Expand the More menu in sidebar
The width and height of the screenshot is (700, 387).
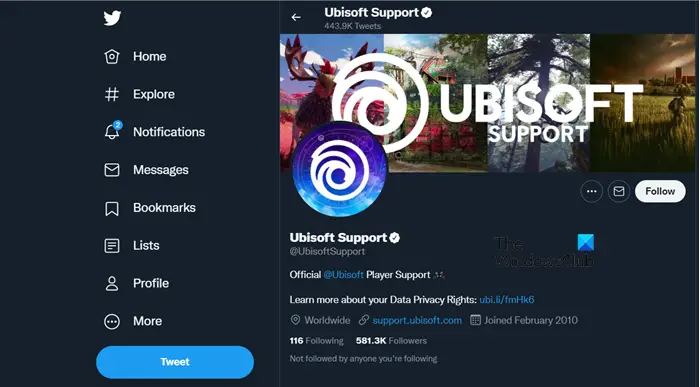click(133, 321)
